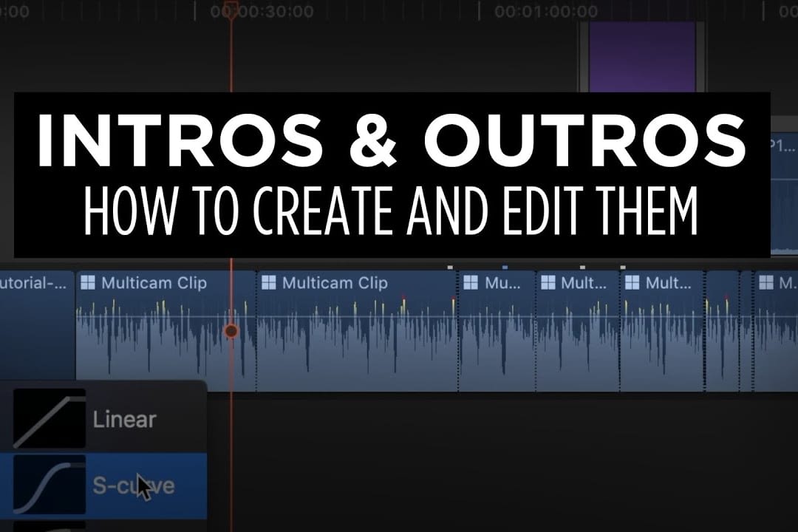Click the multicam grid icon on the "Mu..." clip

pyautogui.click(x=470, y=283)
